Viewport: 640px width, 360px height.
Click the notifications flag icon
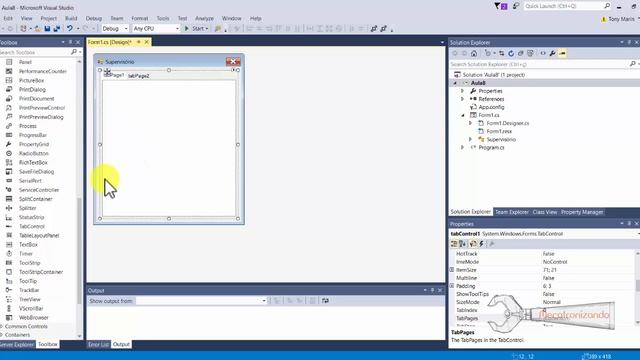click(x=500, y=6)
